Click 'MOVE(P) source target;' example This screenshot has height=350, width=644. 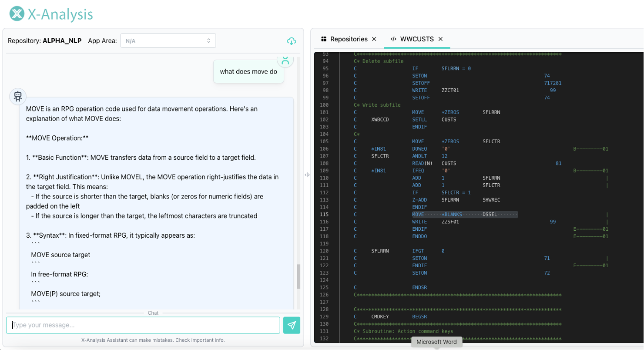tap(66, 294)
